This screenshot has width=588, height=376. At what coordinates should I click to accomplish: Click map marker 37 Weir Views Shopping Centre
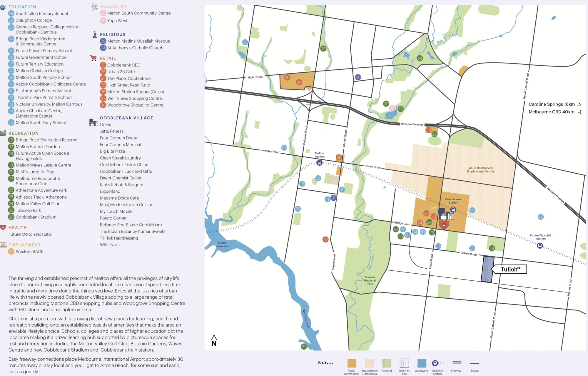325,239
